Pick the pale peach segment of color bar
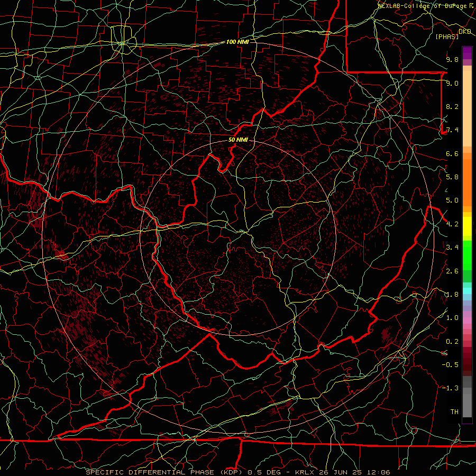 tap(467, 108)
